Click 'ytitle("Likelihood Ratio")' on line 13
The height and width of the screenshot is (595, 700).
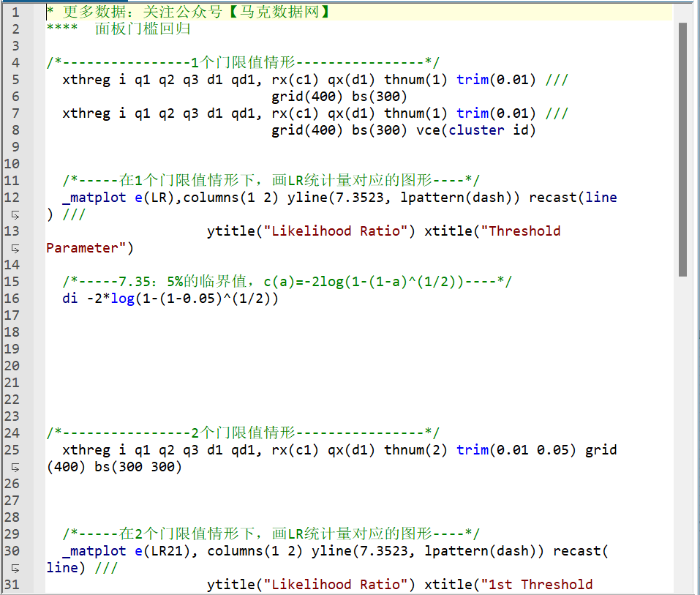coord(311,231)
